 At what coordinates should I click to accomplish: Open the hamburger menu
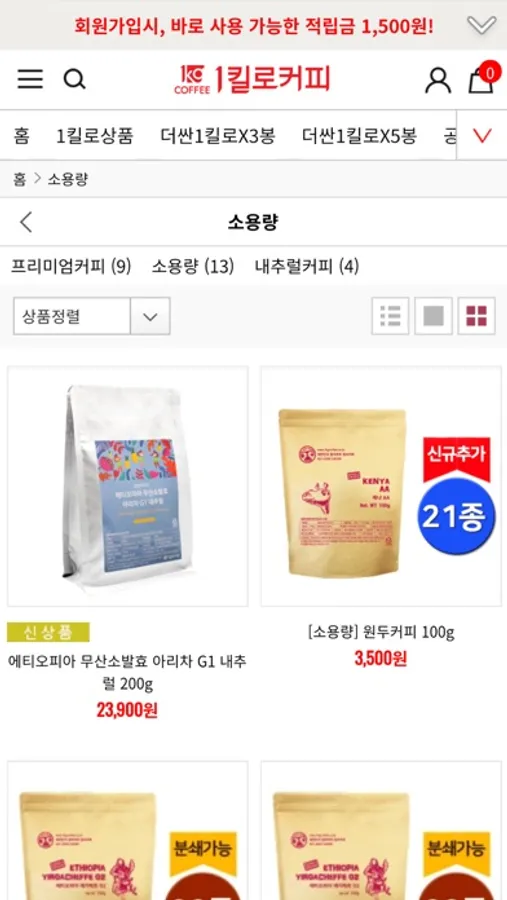point(30,79)
